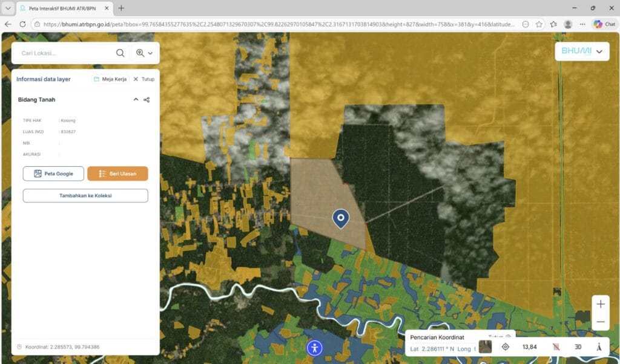Click the Peta Google button

(53, 174)
